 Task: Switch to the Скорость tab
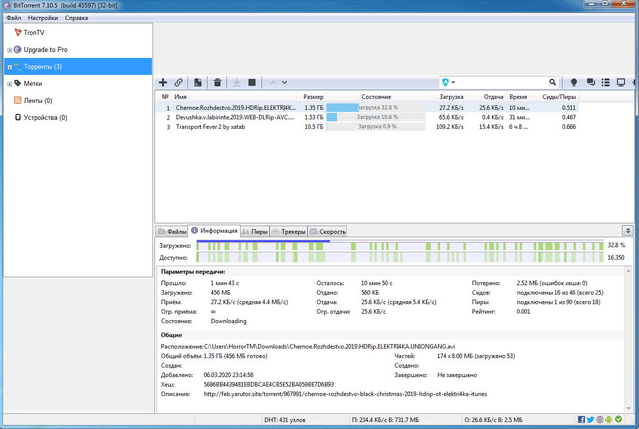(328, 231)
